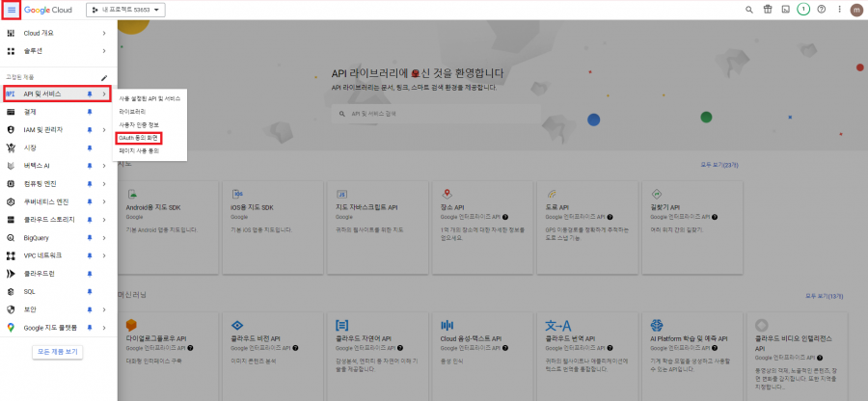Image resolution: width=868 pixels, height=401 pixels.
Task: Click the user account avatar
Action: (856, 10)
